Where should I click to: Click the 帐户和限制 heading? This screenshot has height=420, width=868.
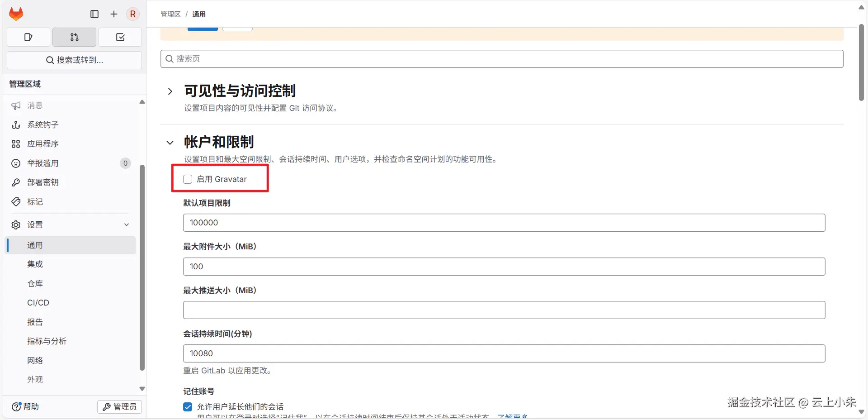pos(219,142)
